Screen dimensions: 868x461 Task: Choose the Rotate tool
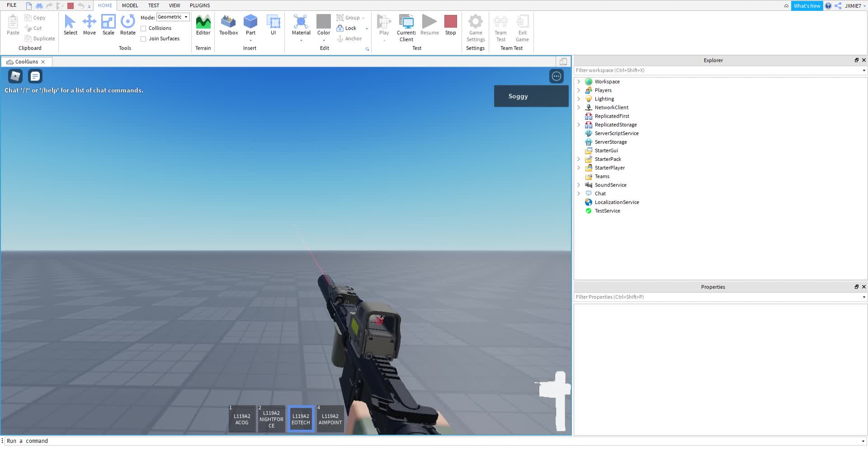[x=128, y=24]
